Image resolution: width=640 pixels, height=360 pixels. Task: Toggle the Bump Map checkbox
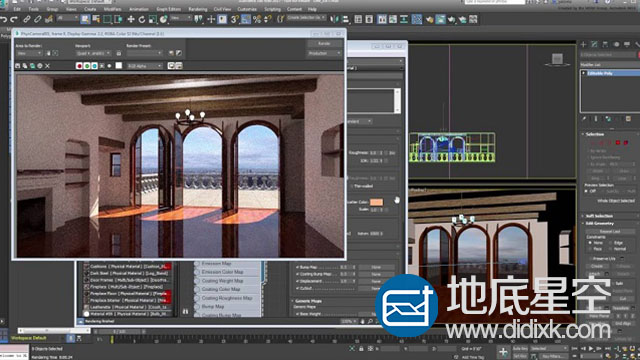[x=298, y=267]
